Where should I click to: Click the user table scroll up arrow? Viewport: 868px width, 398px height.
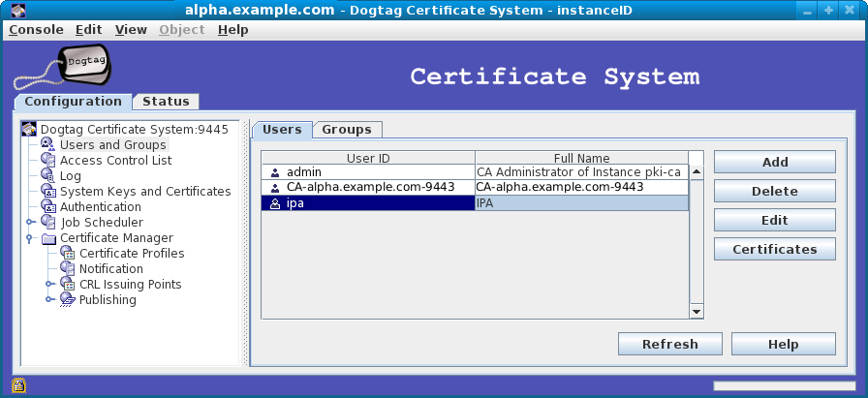[697, 172]
